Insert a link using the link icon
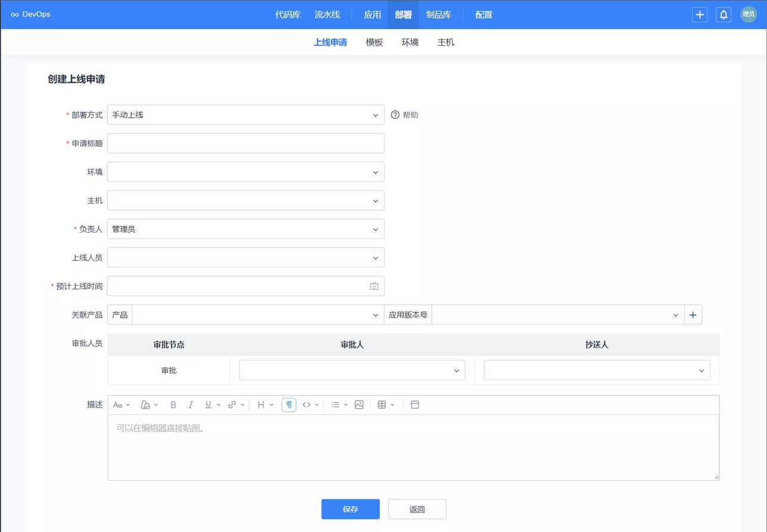 [x=232, y=405]
